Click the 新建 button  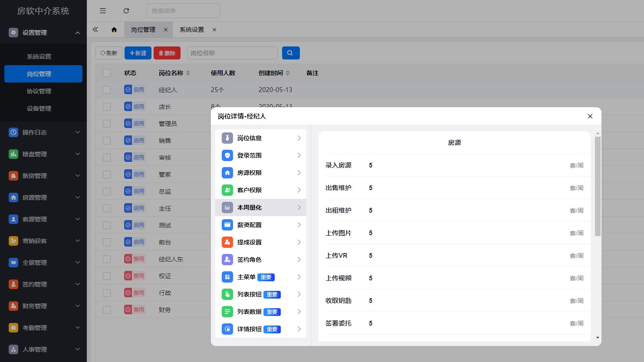tap(138, 53)
